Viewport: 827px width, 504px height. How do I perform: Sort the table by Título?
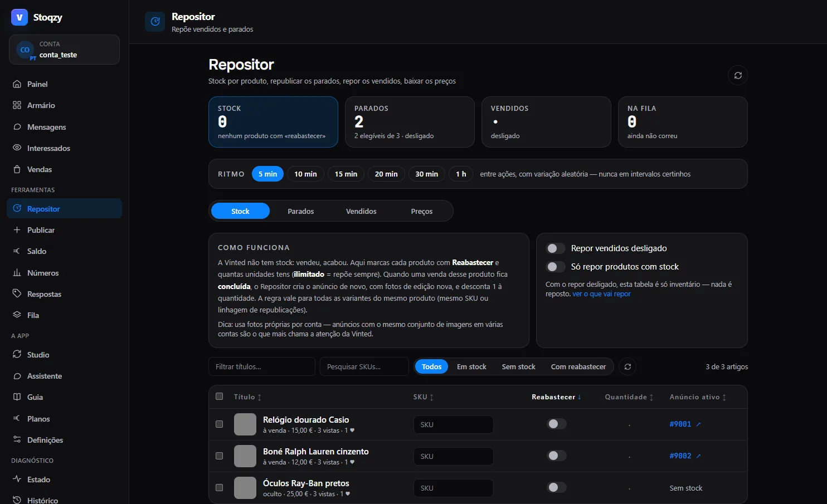click(x=247, y=397)
